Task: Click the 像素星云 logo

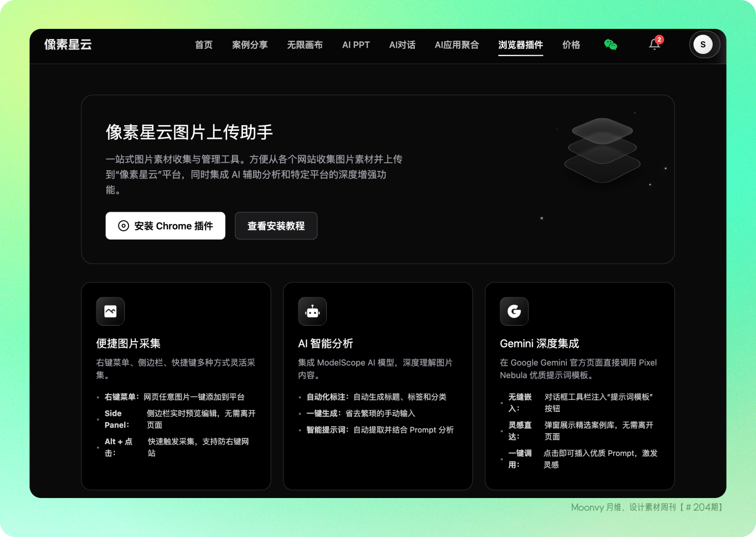Action: [x=68, y=45]
